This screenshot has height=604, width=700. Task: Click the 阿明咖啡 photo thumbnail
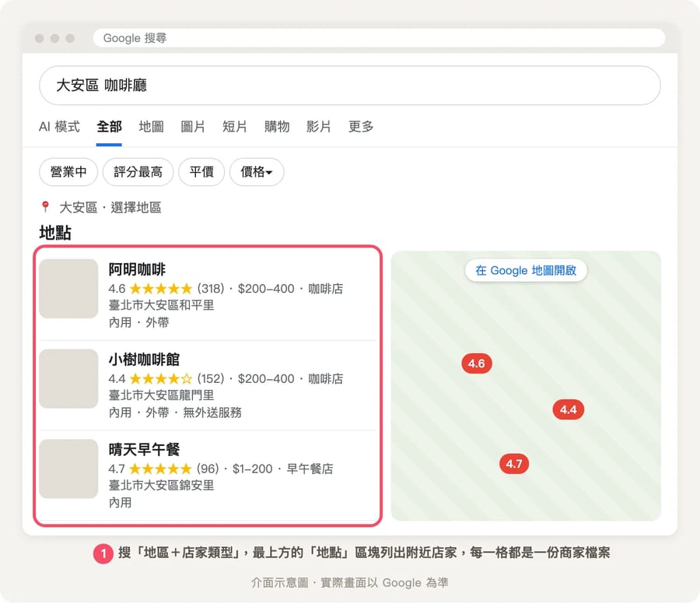pos(68,289)
